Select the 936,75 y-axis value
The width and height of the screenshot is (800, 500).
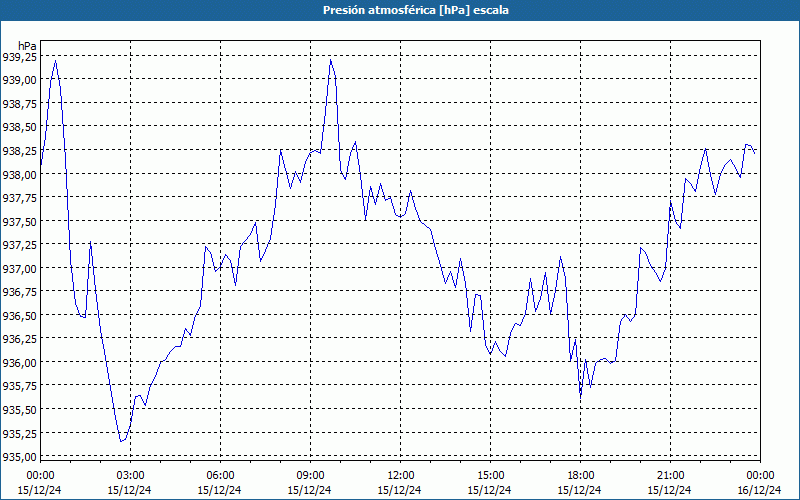(x=19, y=292)
